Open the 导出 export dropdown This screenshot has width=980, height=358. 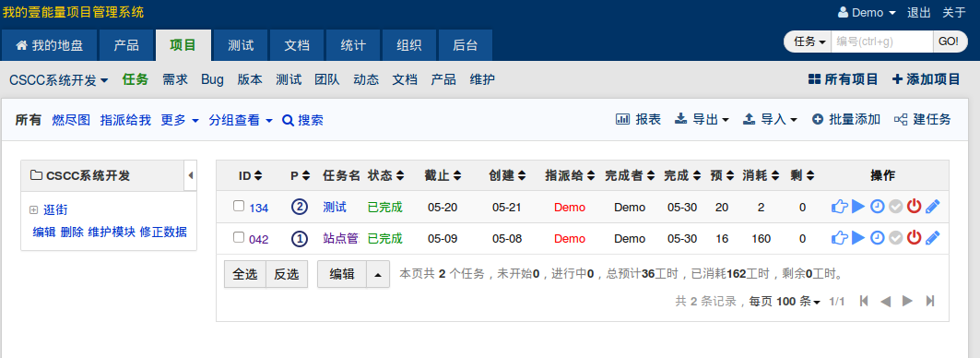pos(702,120)
